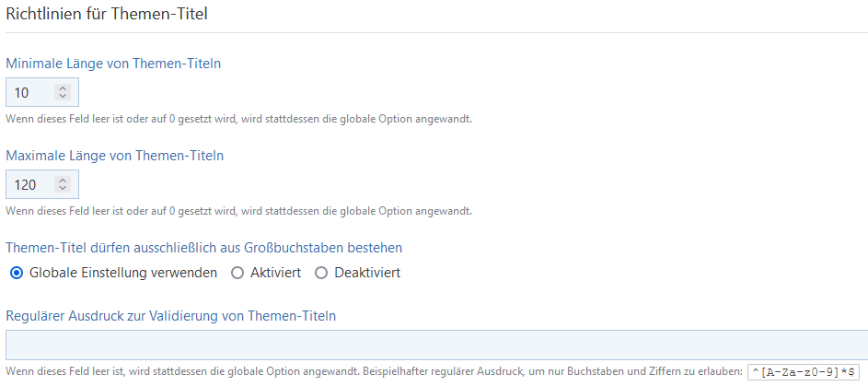
Task: Choose the "Deaktiviert" radio option
Action: [x=321, y=273]
